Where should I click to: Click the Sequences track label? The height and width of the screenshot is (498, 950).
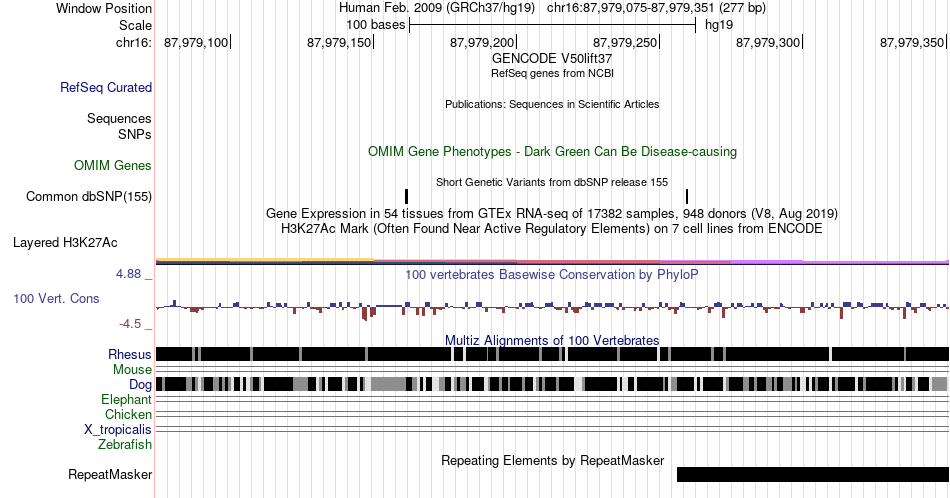click(x=119, y=118)
